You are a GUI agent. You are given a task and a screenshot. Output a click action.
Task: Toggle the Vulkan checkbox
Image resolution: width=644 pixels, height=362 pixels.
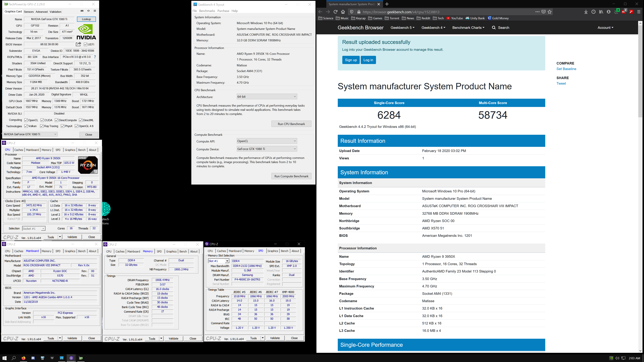coord(26,126)
